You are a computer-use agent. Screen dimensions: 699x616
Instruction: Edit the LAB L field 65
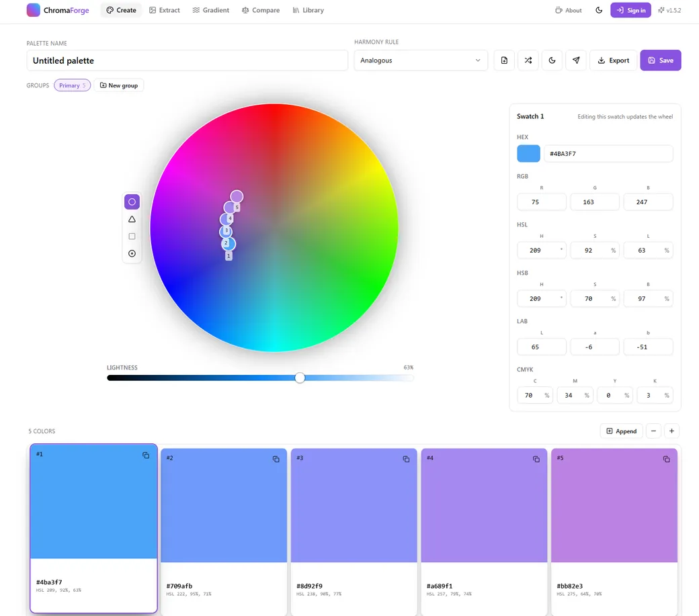tap(542, 347)
